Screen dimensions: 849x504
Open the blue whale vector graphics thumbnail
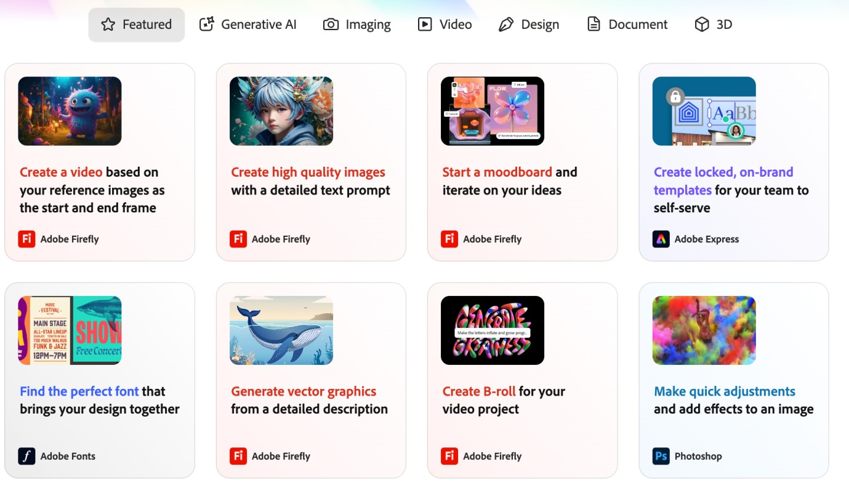281,330
